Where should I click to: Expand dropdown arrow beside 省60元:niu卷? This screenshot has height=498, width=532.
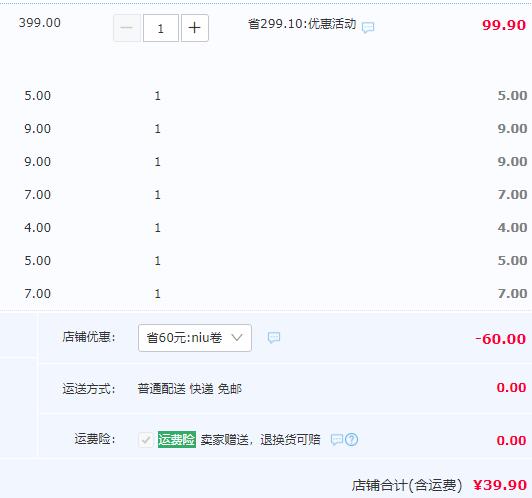pyautogui.click(x=237, y=338)
